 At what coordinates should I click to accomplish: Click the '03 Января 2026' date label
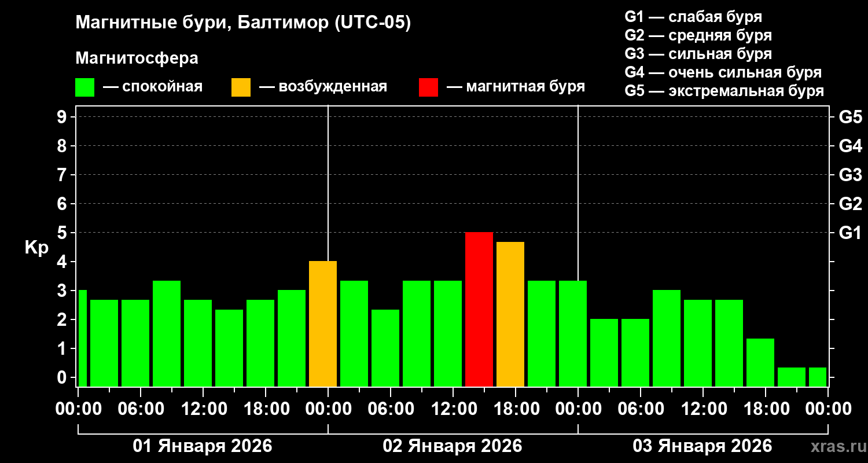click(x=703, y=446)
